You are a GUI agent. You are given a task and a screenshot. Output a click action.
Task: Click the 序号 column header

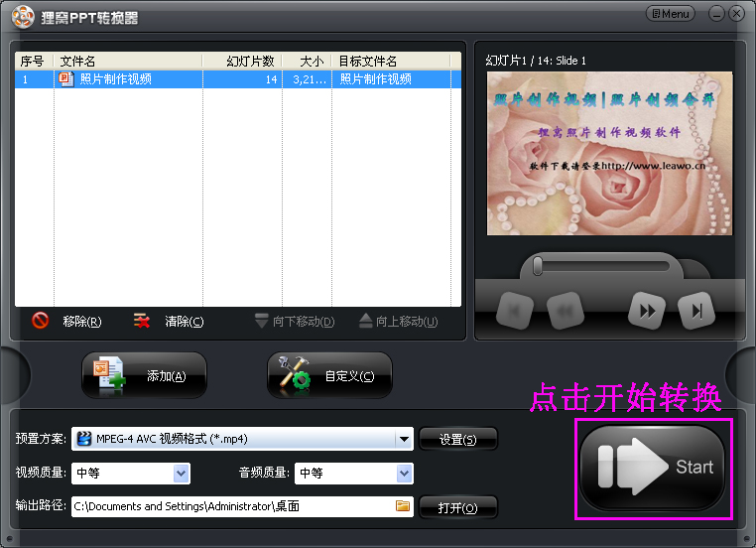pyautogui.click(x=34, y=62)
